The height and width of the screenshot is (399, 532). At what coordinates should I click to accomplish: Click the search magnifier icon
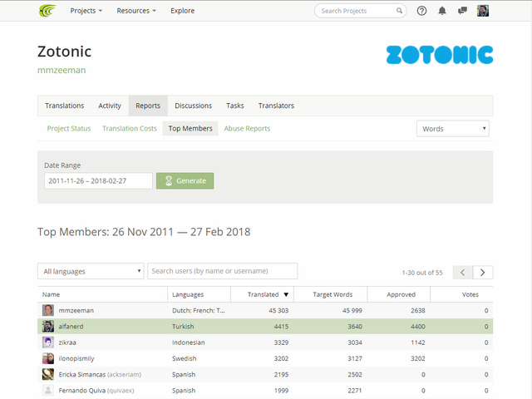click(x=399, y=11)
